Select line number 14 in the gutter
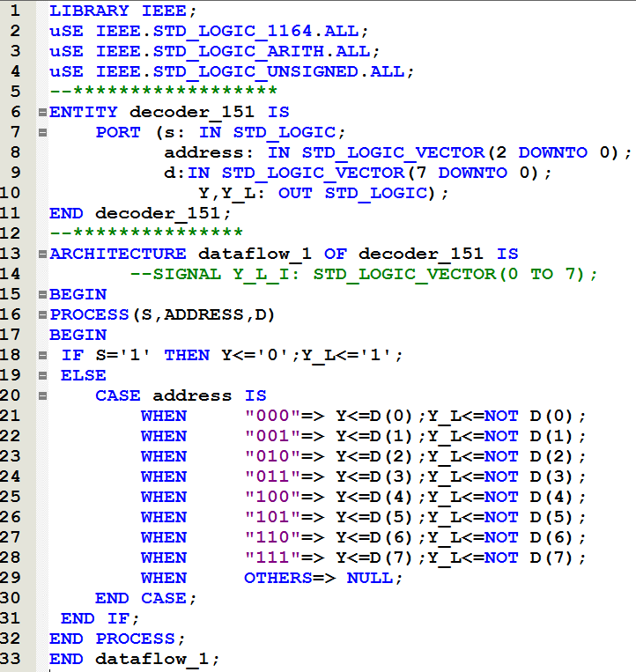 click(11, 274)
